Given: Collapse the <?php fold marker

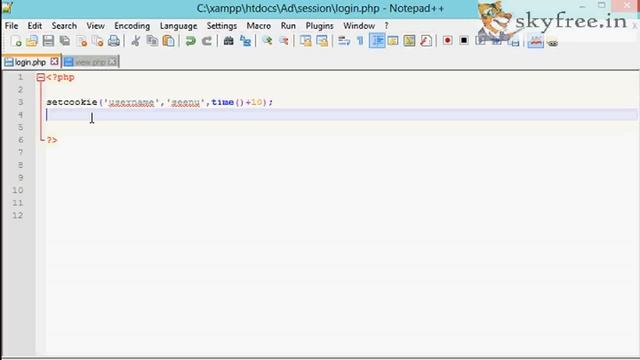Looking at the screenshot, I should (x=40, y=77).
